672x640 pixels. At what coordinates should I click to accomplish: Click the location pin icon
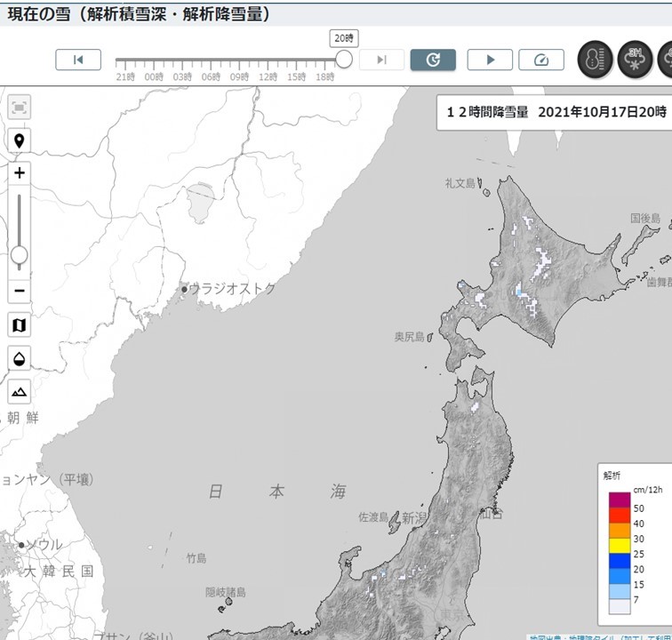[20, 140]
